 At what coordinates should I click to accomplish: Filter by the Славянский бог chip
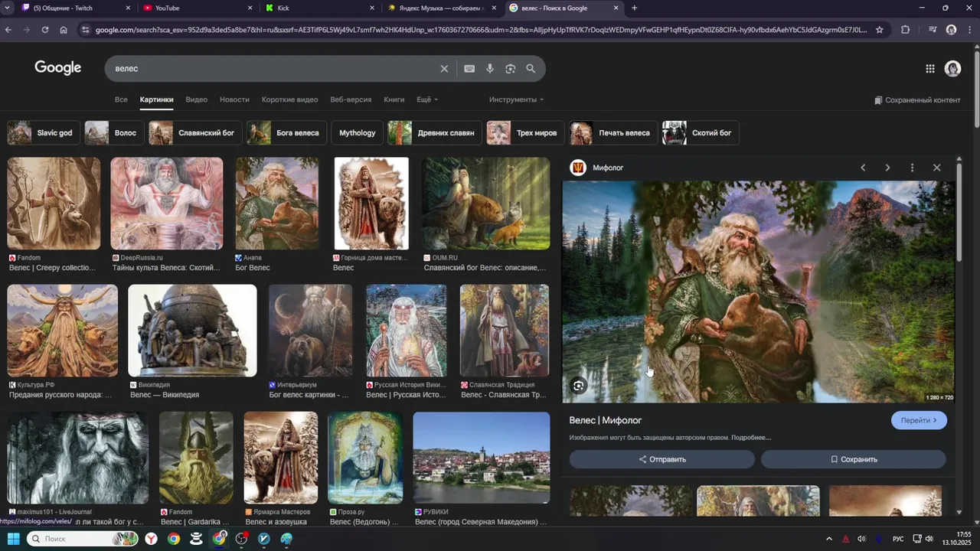click(195, 132)
